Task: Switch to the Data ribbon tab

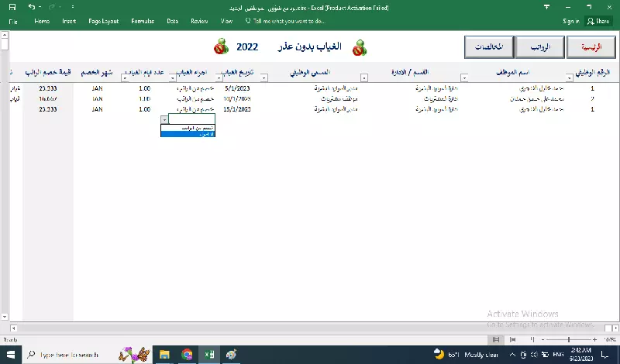Action: (172, 21)
